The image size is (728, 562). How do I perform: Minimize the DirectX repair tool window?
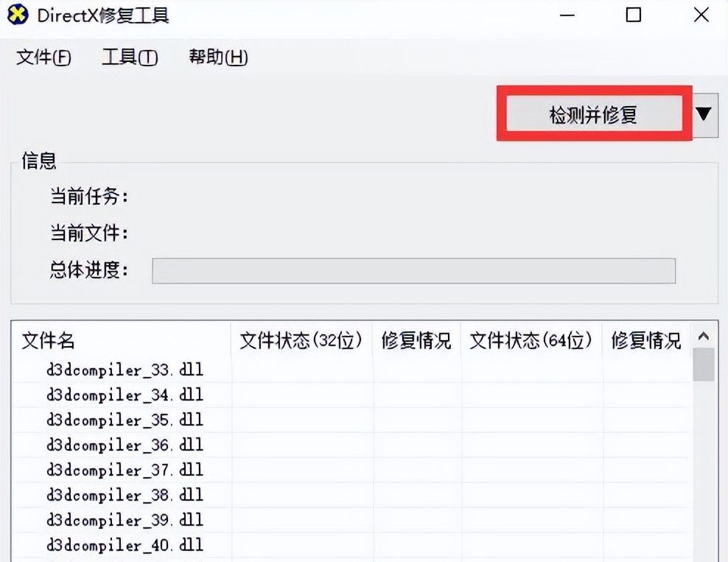[x=567, y=15]
